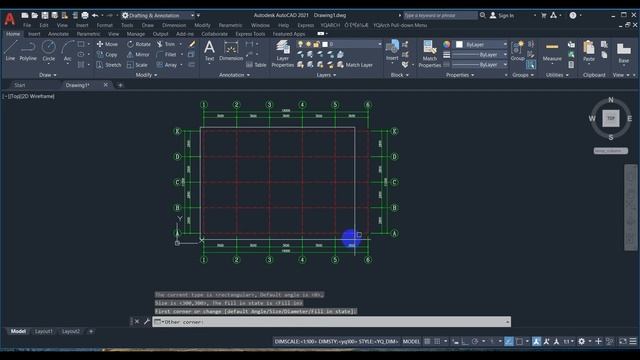This screenshot has width=640, height=360.
Task: Expand the Annotation panel
Action: tap(234, 75)
